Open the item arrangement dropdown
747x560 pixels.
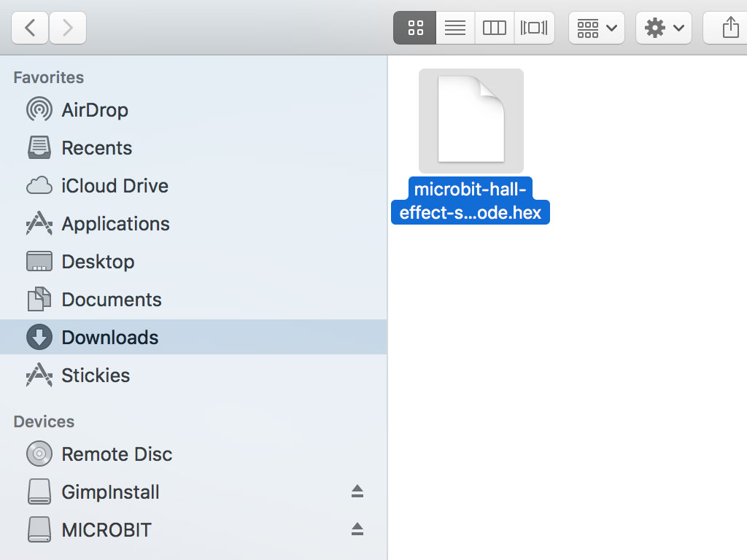597,28
